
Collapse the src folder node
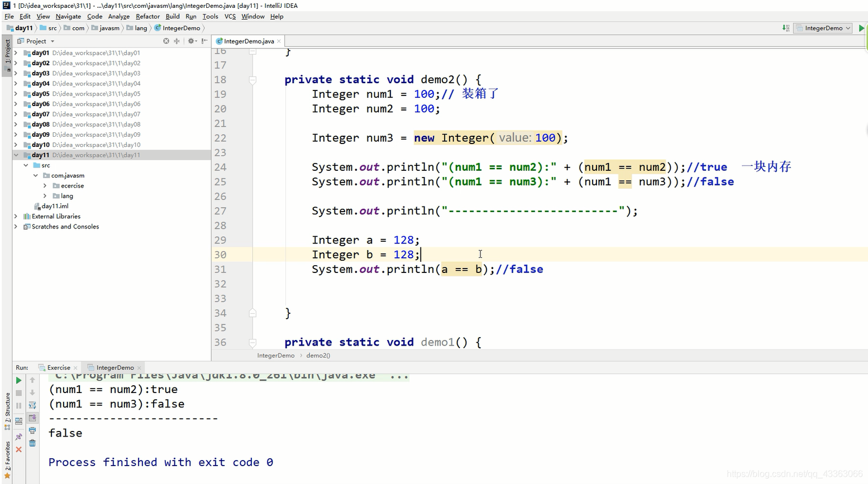point(26,165)
